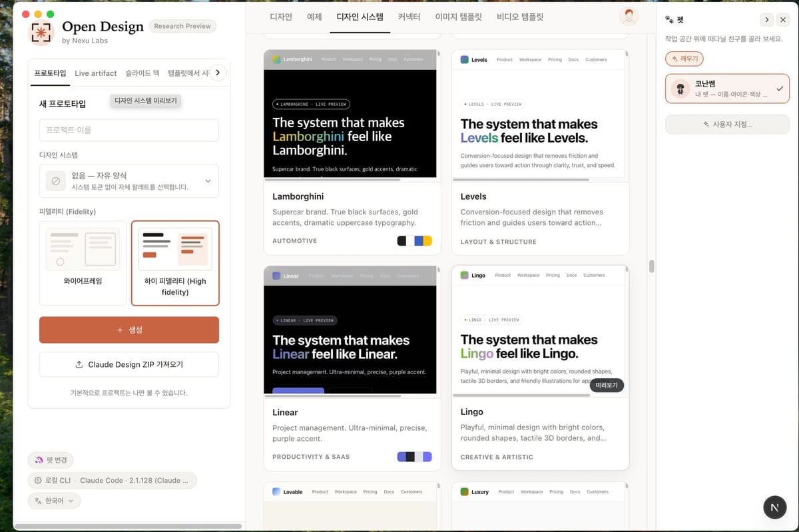This screenshot has height=532, width=799.
Task: Click the Linear preview thumbnail
Action: (352, 330)
